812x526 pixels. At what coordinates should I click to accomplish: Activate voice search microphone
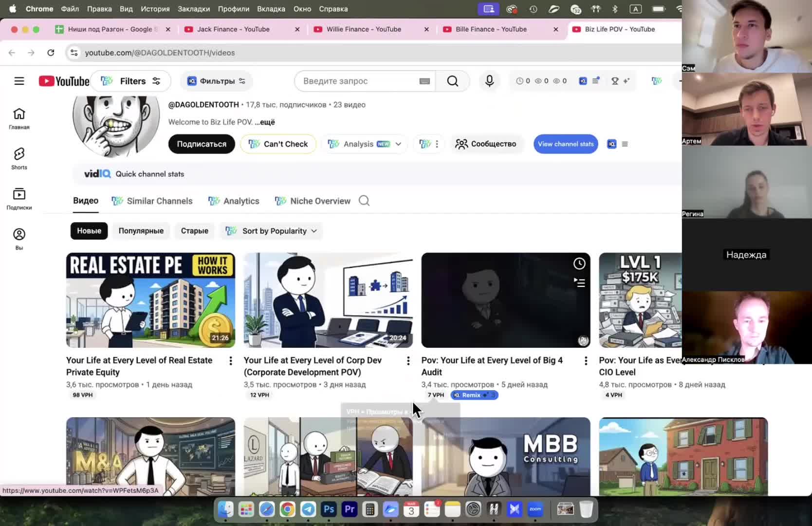489,81
